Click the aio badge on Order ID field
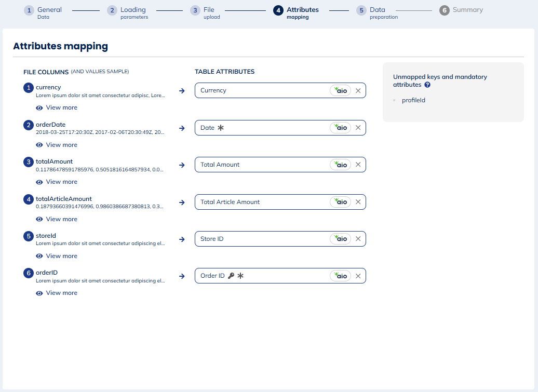 pyautogui.click(x=341, y=276)
